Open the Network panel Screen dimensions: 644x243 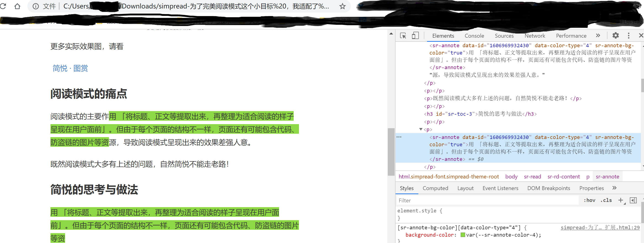point(535,36)
